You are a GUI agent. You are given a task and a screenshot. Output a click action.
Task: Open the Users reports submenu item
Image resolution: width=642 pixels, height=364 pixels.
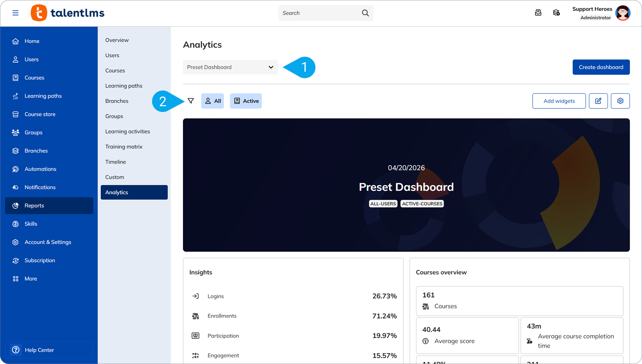112,55
